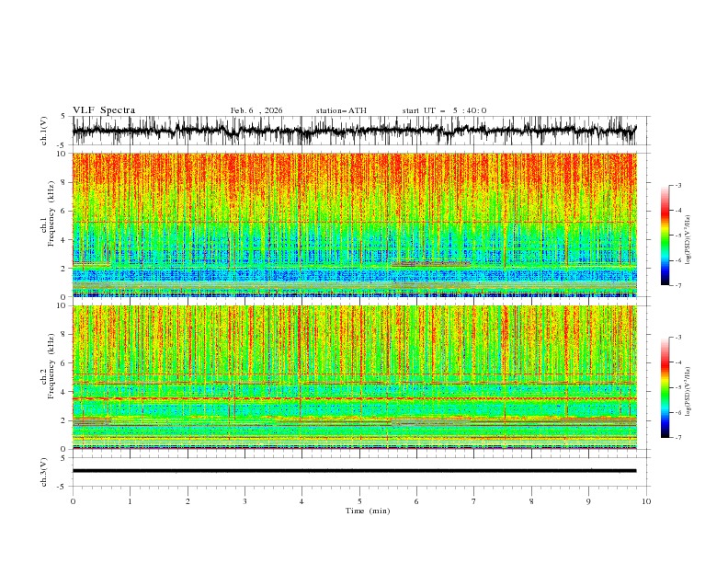The width and height of the screenshot is (728, 563).
Task: Click the 'station=ATH' label
Action: coord(341,110)
